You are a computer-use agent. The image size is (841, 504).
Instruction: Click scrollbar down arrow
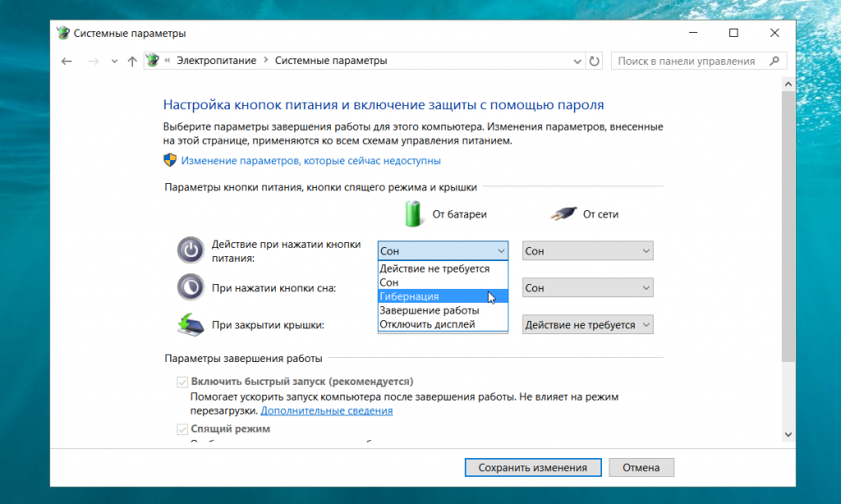tap(788, 435)
